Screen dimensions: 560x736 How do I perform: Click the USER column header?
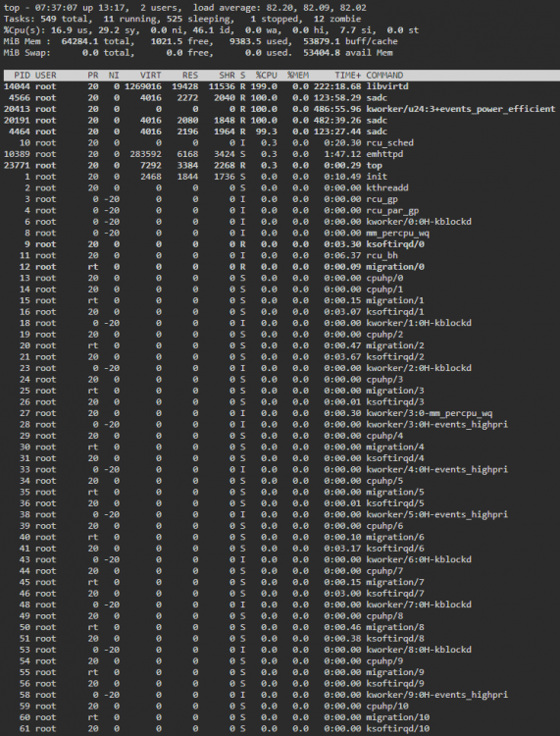[45, 76]
